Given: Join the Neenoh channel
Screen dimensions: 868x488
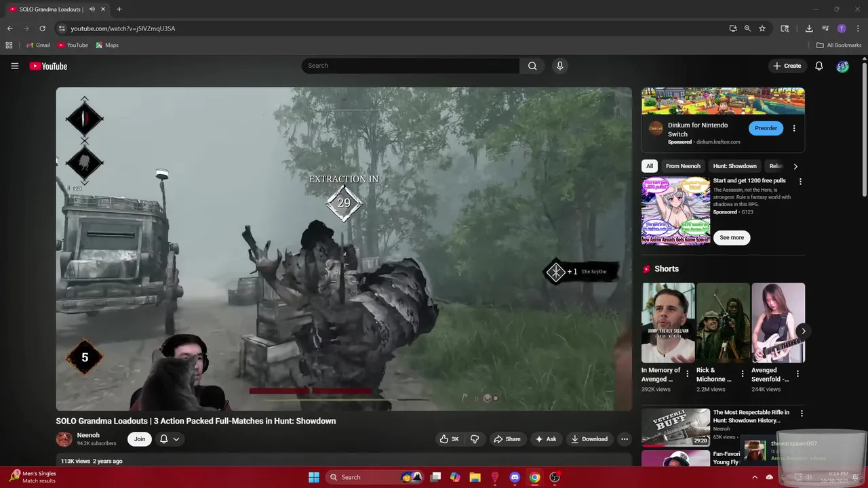Looking at the screenshot, I should 139,439.
